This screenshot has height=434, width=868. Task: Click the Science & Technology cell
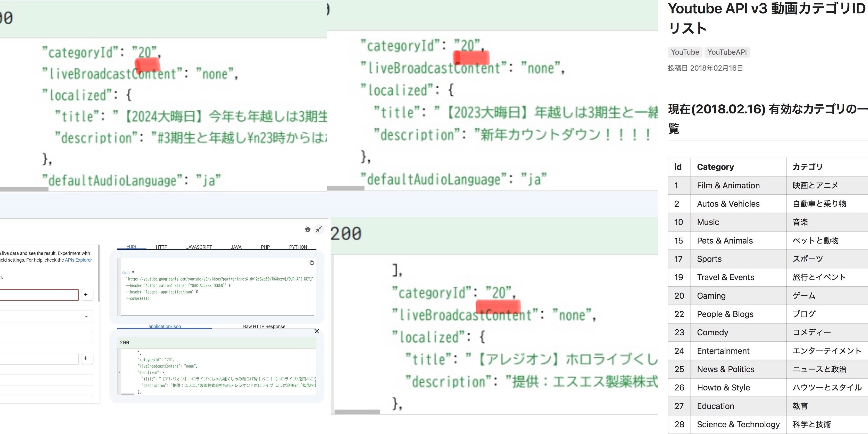coord(738,424)
